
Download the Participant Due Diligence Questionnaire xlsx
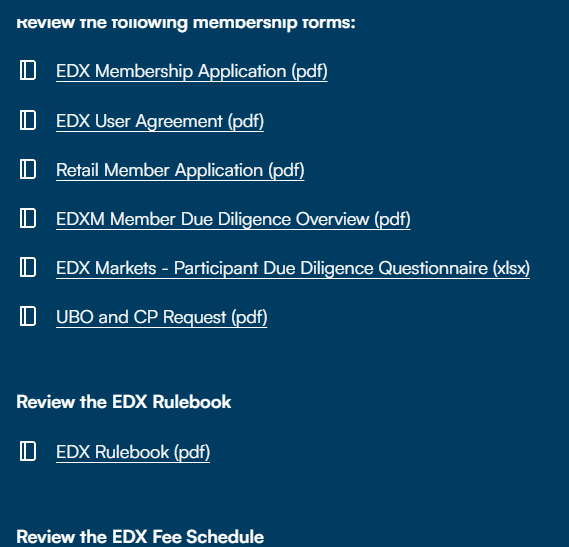[x=293, y=268]
